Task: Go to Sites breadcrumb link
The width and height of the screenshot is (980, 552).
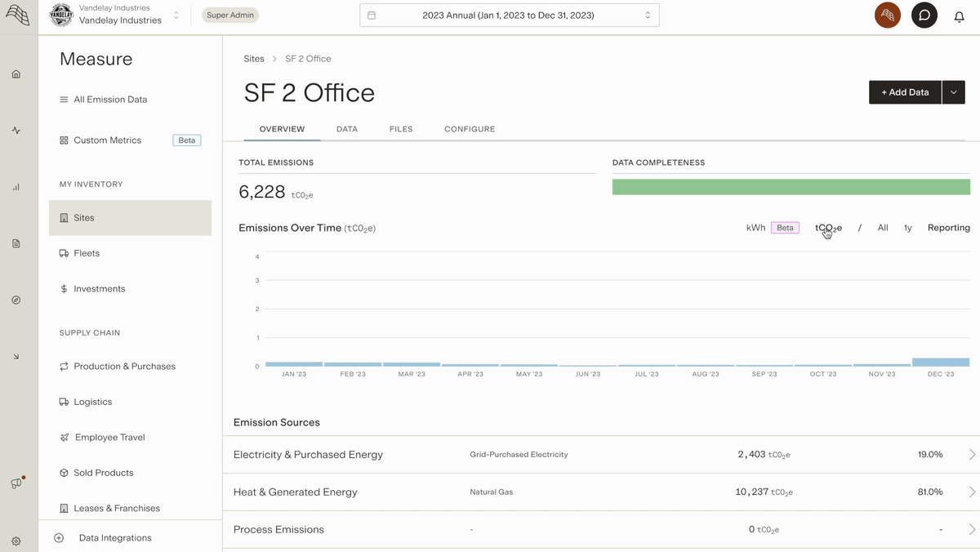Action: click(254, 59)
